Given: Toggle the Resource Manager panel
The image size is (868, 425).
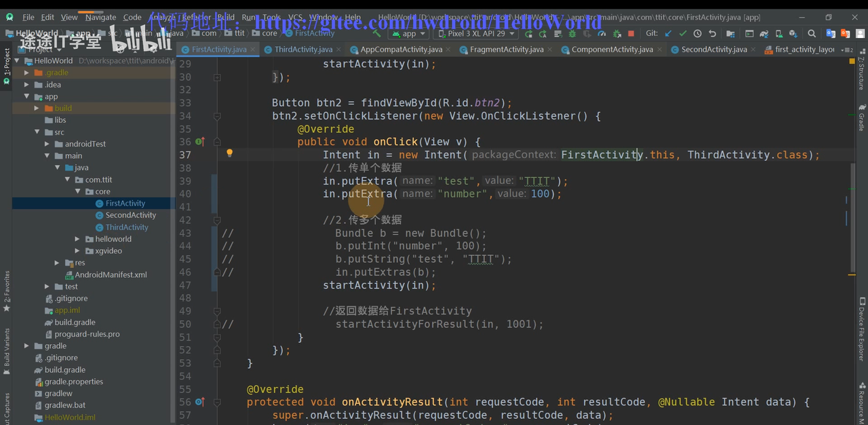Looking at the screenshot, I should 861,403.
